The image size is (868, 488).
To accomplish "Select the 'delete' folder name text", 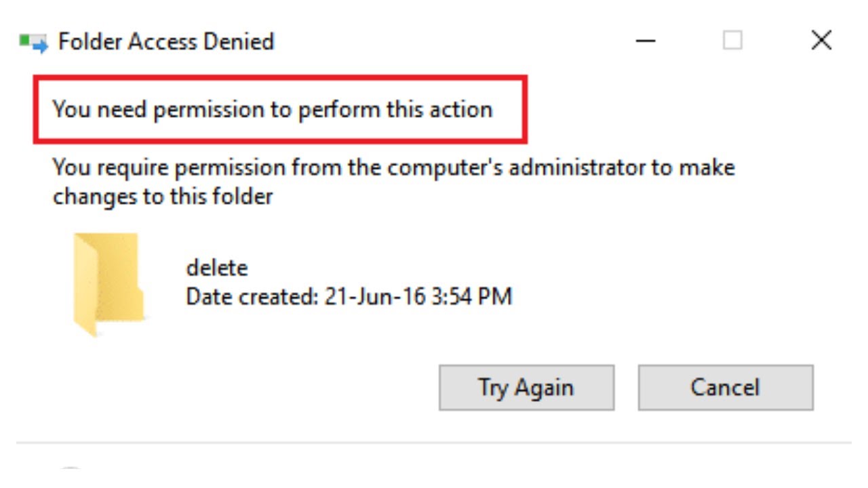I will pyautogui.click(x=217, y=267).
